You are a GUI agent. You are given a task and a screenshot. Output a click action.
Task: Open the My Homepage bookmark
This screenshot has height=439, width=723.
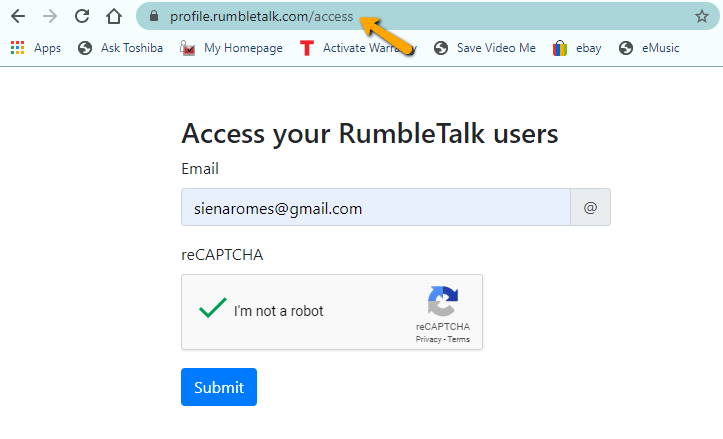click(x=232, y=48)
